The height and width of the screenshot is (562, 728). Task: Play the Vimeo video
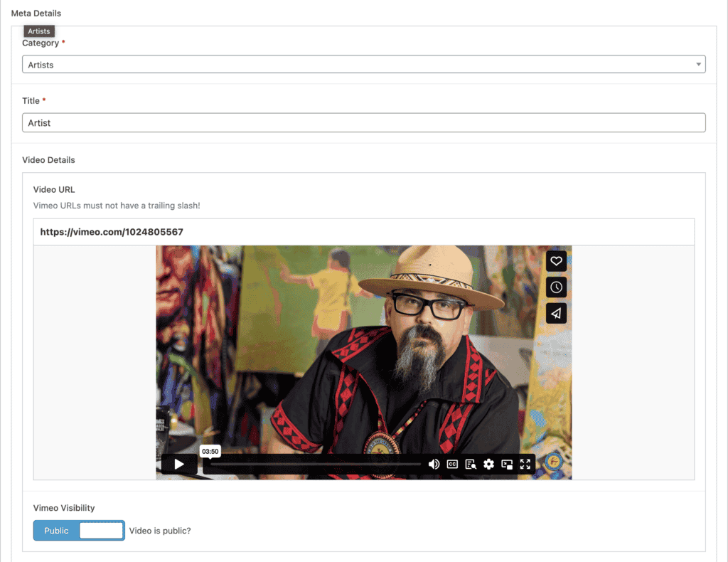click(179, 464)
